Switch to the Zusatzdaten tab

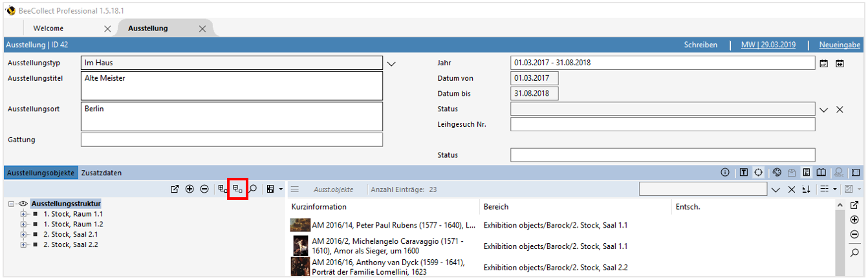click(100, 173)
